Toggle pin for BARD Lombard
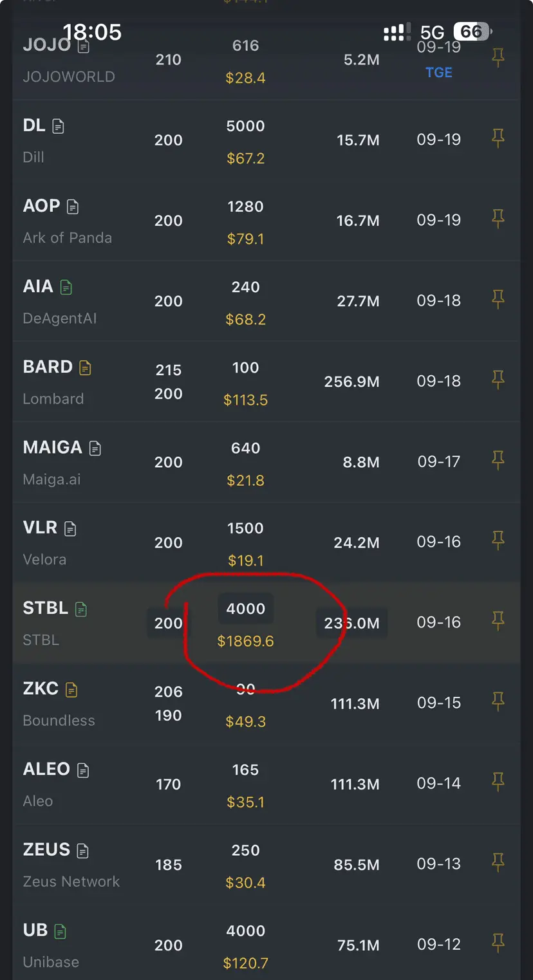The height and width of the screenshot is (980, 533). 498,380
